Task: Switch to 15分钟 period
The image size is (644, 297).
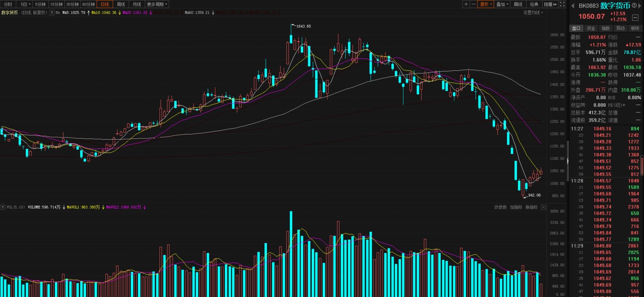Action: pos(56,4)
